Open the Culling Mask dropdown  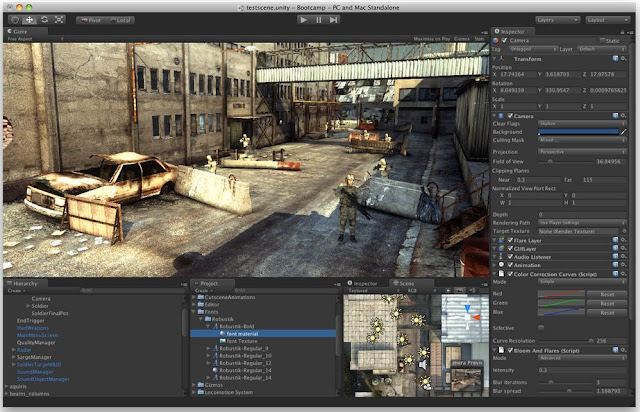click(x=582, y=140)
